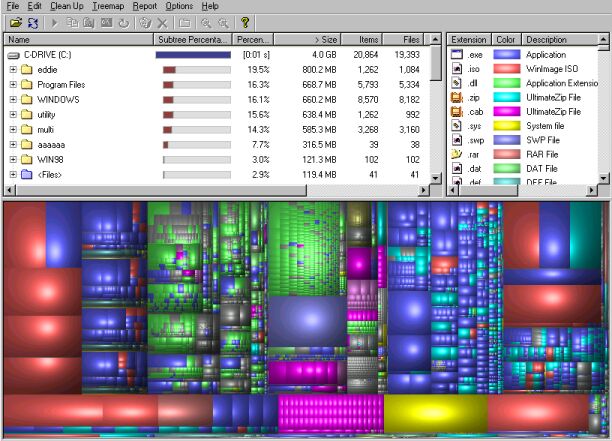Sort by Subtree Percentage column header

[193, 40]
